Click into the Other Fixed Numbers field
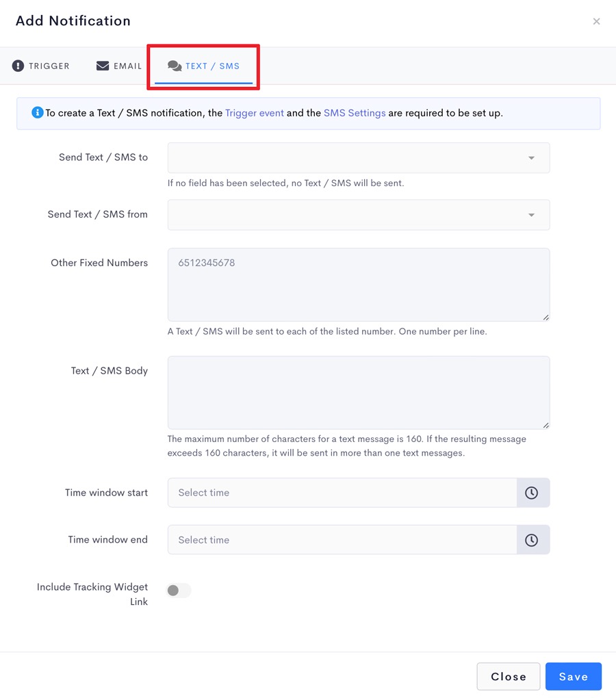 click(x=359, y=285)
